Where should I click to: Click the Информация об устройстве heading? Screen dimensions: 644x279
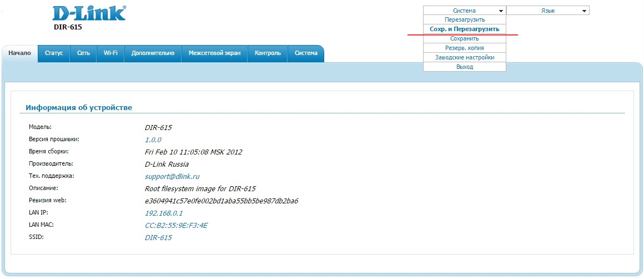[x=79, y=108]
